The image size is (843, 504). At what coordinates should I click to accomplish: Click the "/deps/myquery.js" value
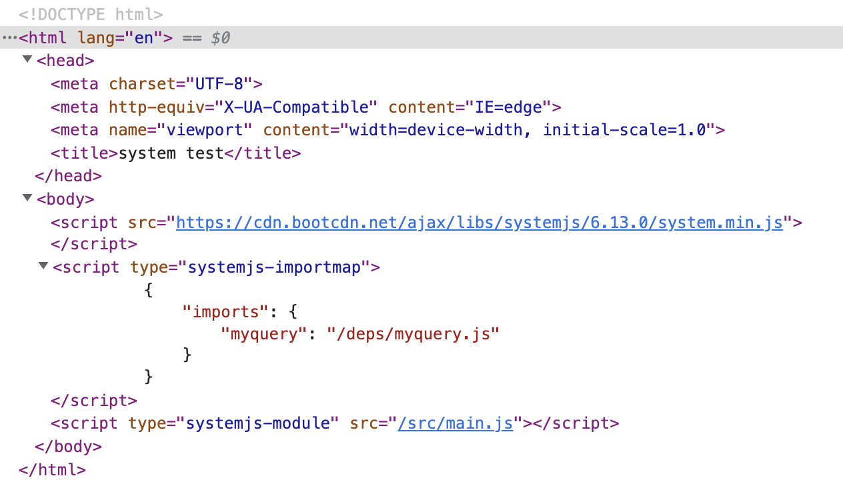413,333
